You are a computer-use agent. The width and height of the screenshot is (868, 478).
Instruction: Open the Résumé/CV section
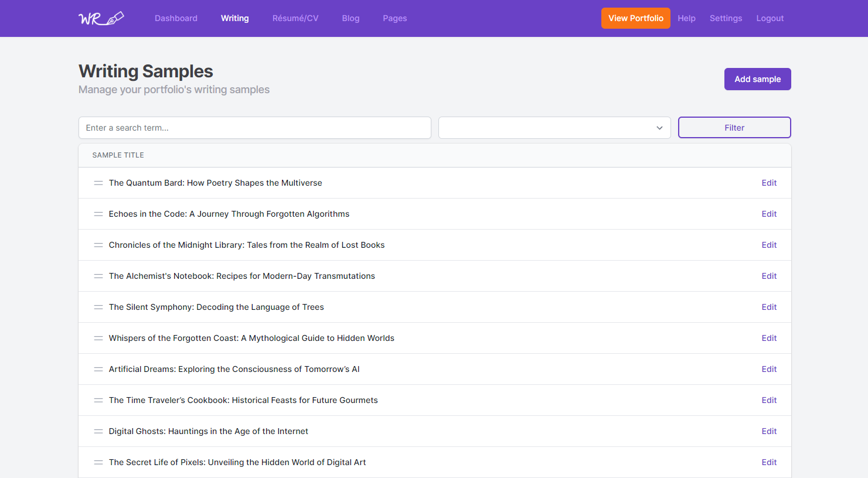295,18
